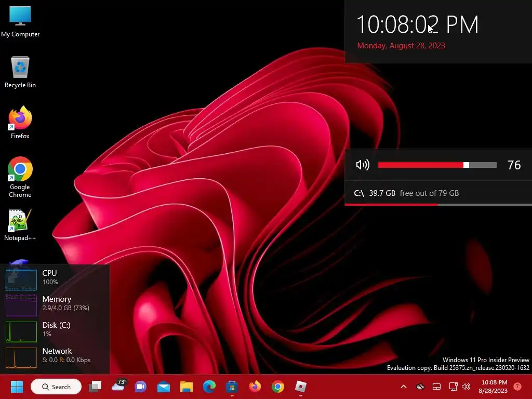Open the Chat app on taskbar
Viewport: 532px width, 399px height.
[140, 387]
